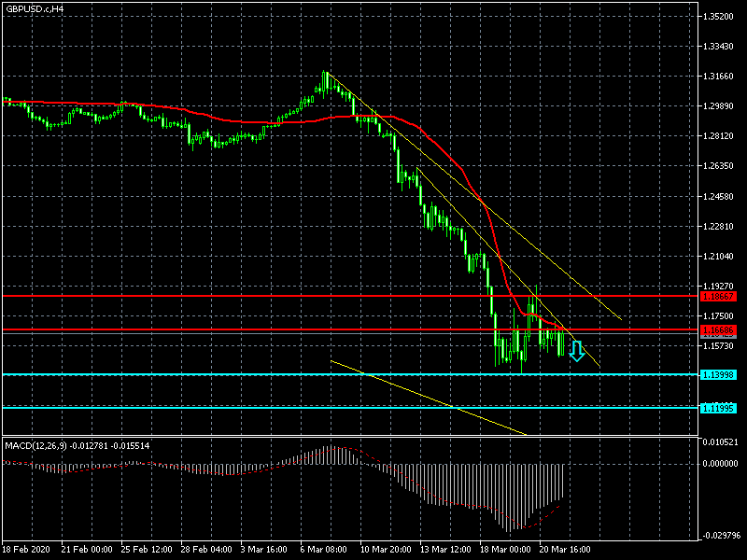Screen dimensions: 747x560
Task: Click the 1.21040 price scale value
Action: point(721,257)
